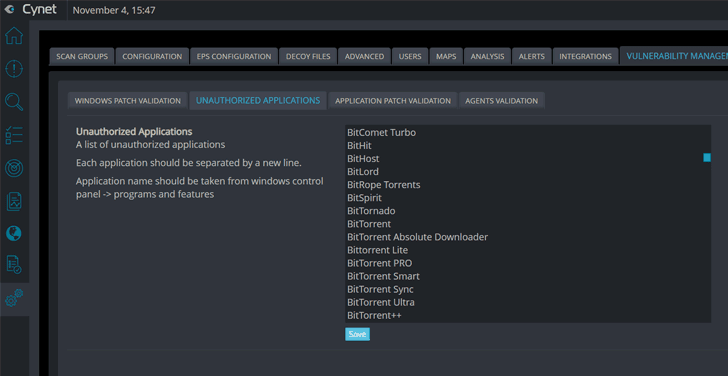Open the Agents Validation sub-tab
728x376 pixels.
501,101
